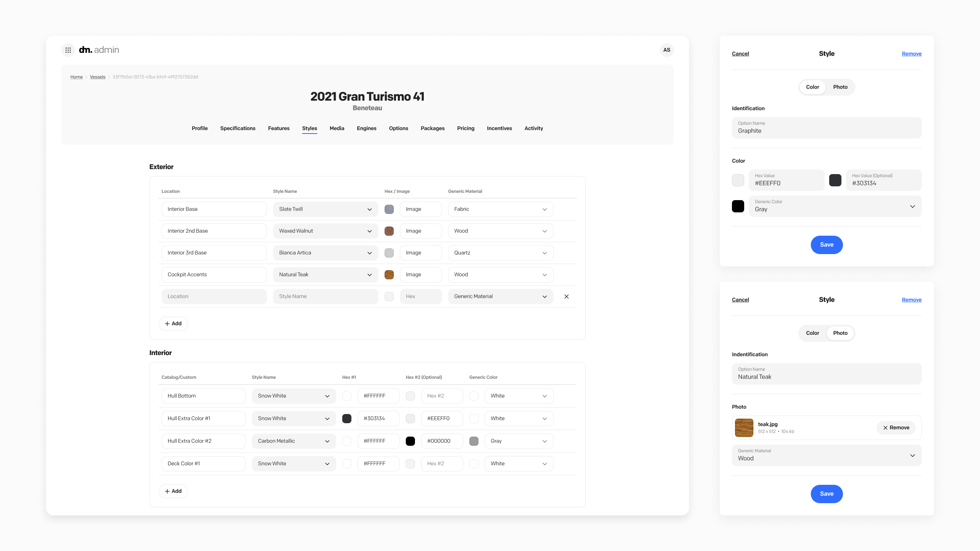Switch the top Style panel to Photo
This screenshot has width=980, height=551.
[x=840, y=87]
